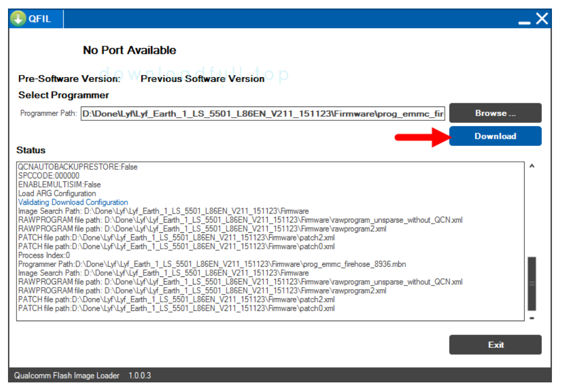This screenshot has height=392, width=561.
Task: Click the 'Process Index:0' log line
Action: [x=44, y=255]
